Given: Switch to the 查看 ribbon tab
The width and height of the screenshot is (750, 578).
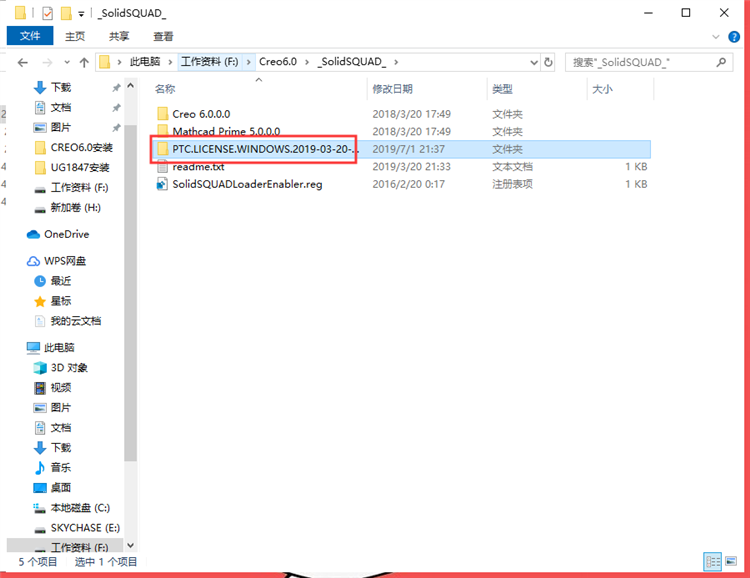Looking at the screenshot, I should pyautogui.click(x=163, y=36).
